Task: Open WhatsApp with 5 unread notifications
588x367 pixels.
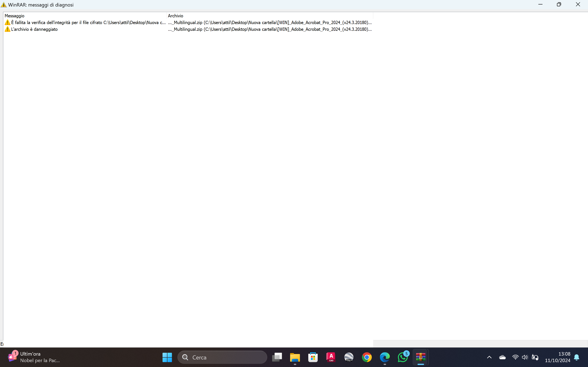Action: [x=403, y=357]
